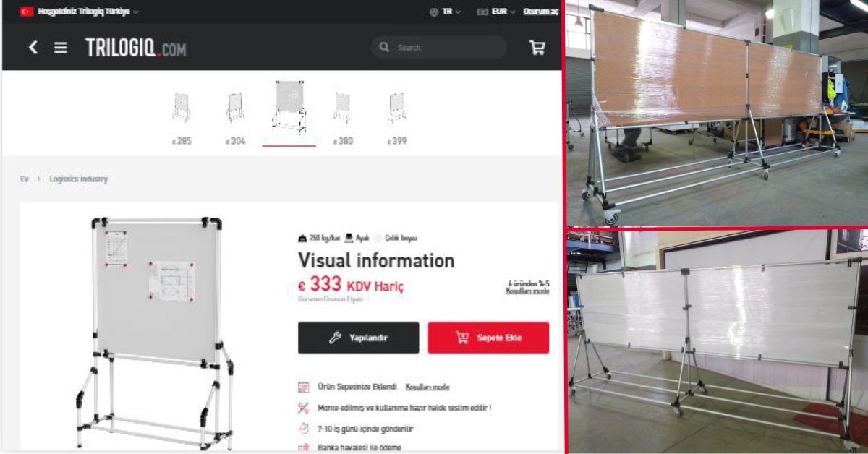
Task: Click the Visual information product title
Action: tap(376, 260)
